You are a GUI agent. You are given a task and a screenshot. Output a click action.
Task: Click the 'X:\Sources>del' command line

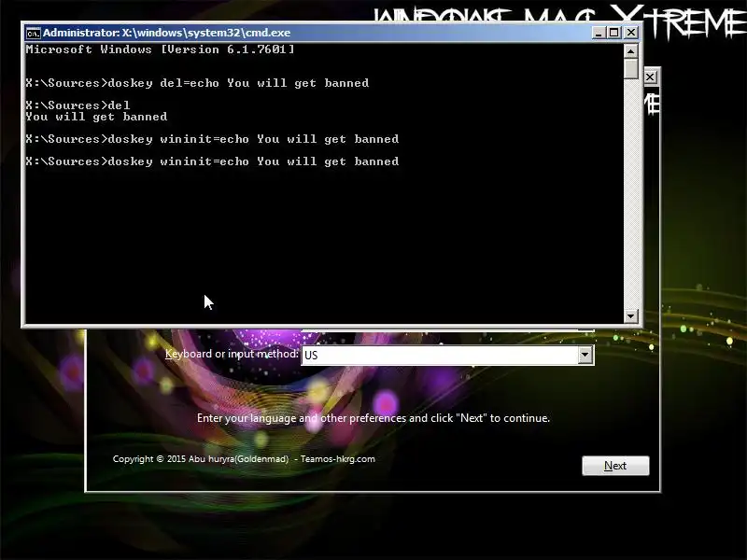click(x=78, y=105)
